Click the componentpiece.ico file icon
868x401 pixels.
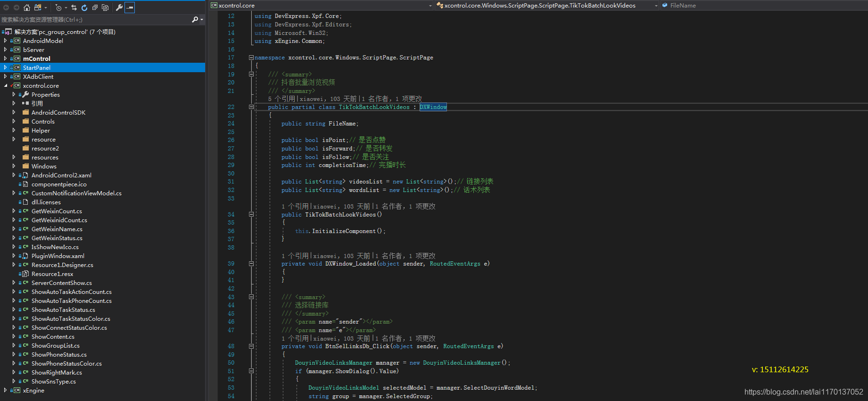pyautogui.click(x=25, y=184)
